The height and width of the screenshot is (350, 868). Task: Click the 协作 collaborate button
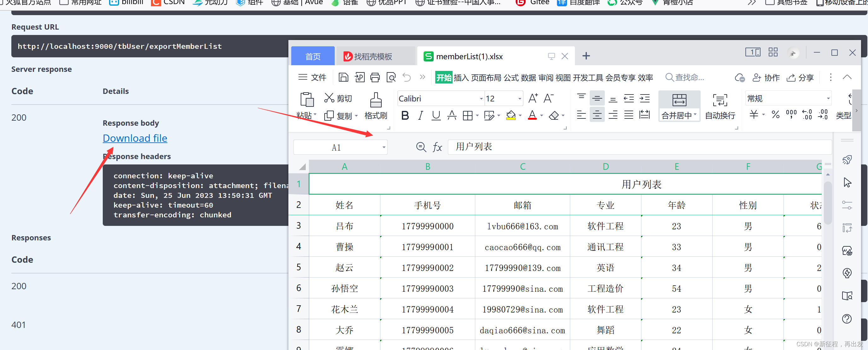[x=766, y=78]
